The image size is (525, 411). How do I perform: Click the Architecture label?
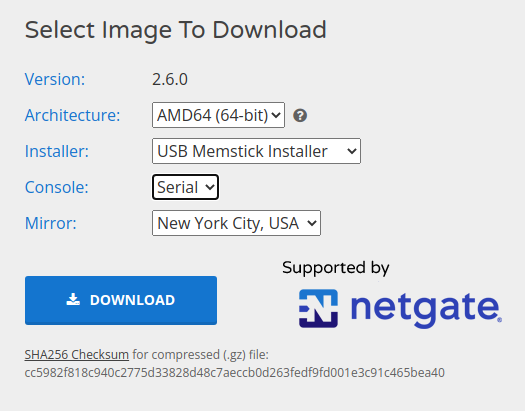pos(72,115)
